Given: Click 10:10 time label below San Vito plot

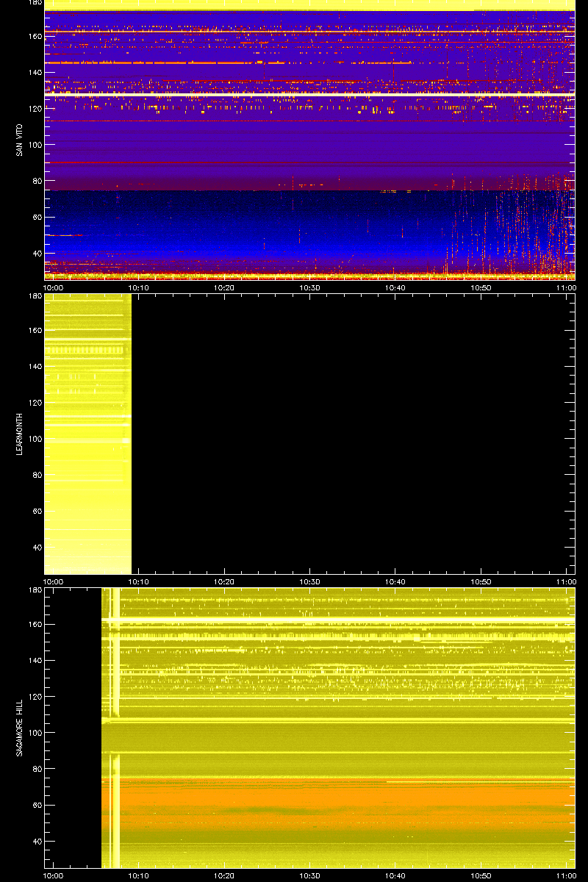Looking at the screenshot, I should click(139, 288).
